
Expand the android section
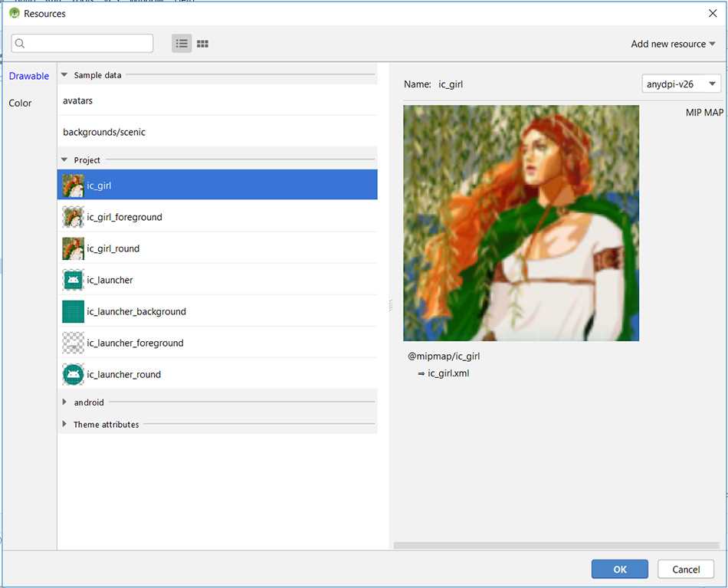click(64, 402)
